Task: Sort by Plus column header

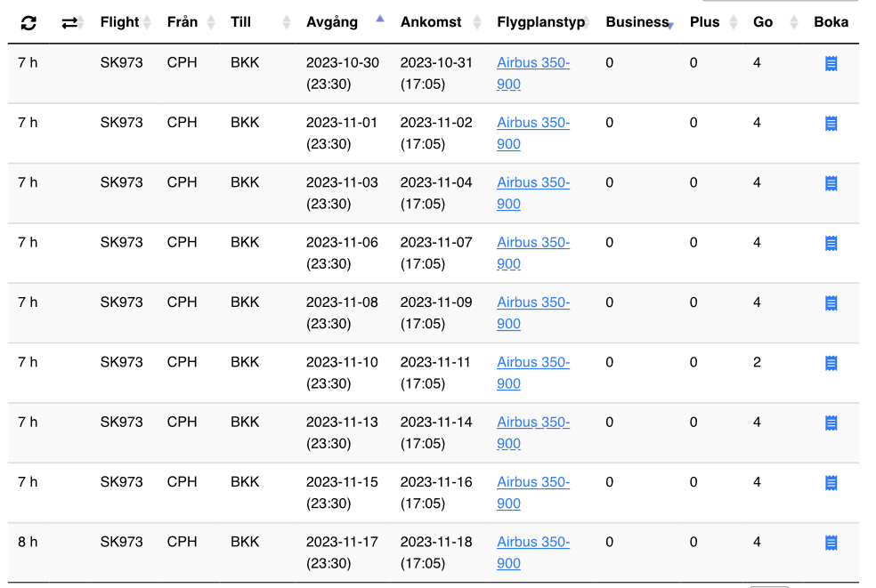Action: tap(704, 22)
